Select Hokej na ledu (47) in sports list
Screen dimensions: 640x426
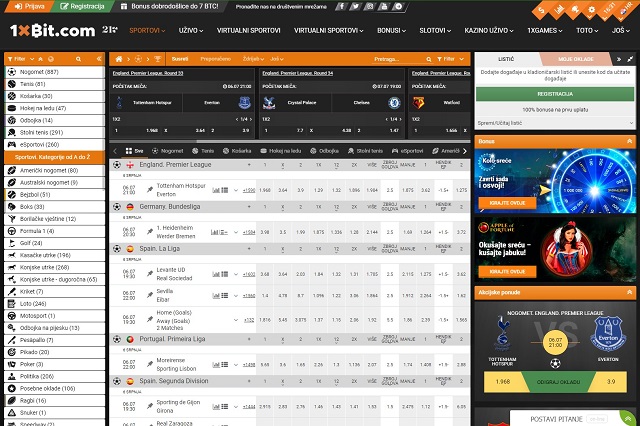(x=55, y=108)
